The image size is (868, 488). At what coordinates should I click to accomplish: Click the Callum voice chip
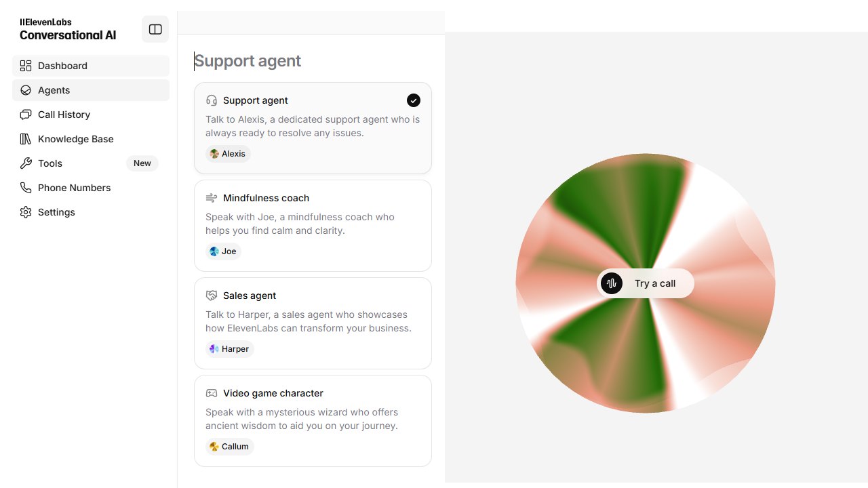click(230, 447)
